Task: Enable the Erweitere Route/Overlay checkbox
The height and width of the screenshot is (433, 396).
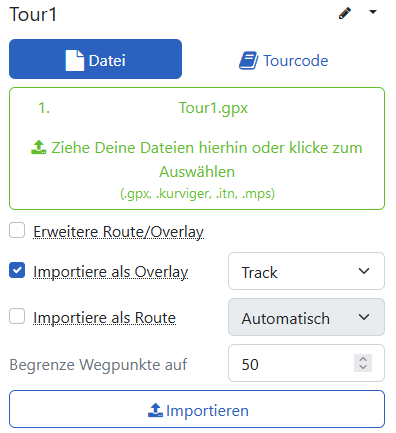Action: [x=17, y=230]
